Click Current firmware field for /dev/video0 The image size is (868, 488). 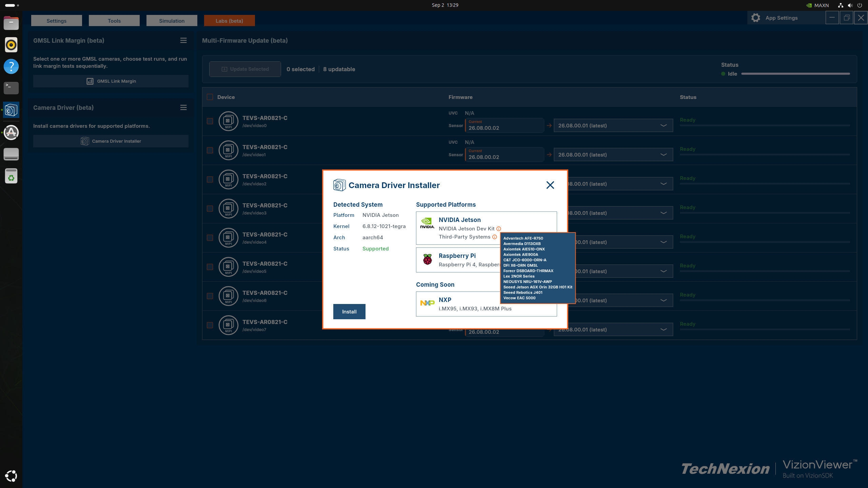tap(505, 125)
